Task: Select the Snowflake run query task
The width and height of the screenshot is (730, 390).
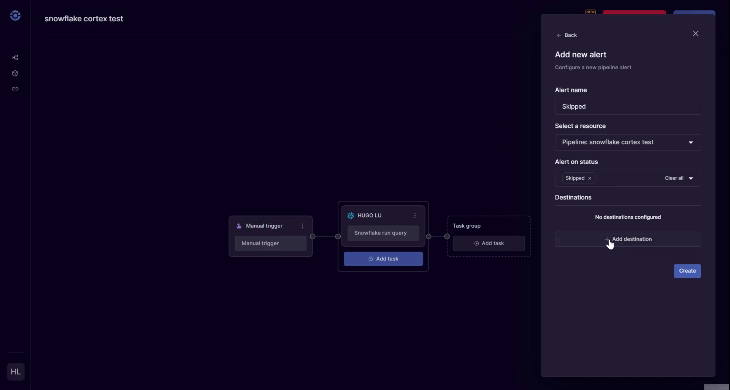Action: (383, 233)
